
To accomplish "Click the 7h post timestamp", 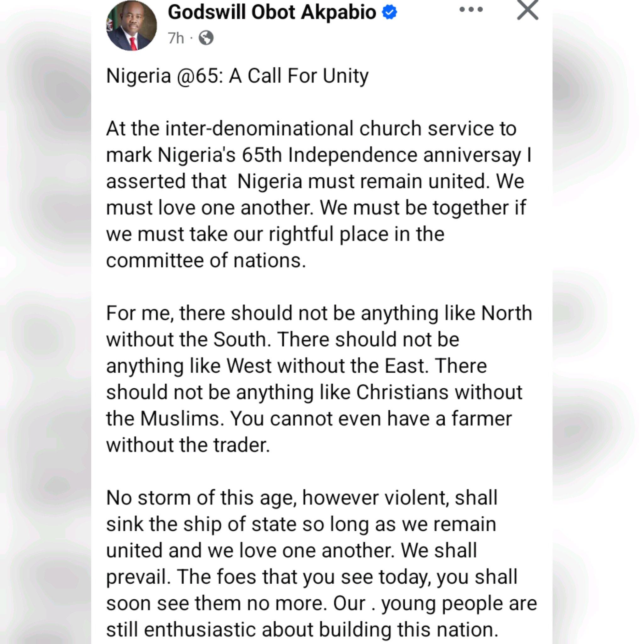I will click(176, 38).
